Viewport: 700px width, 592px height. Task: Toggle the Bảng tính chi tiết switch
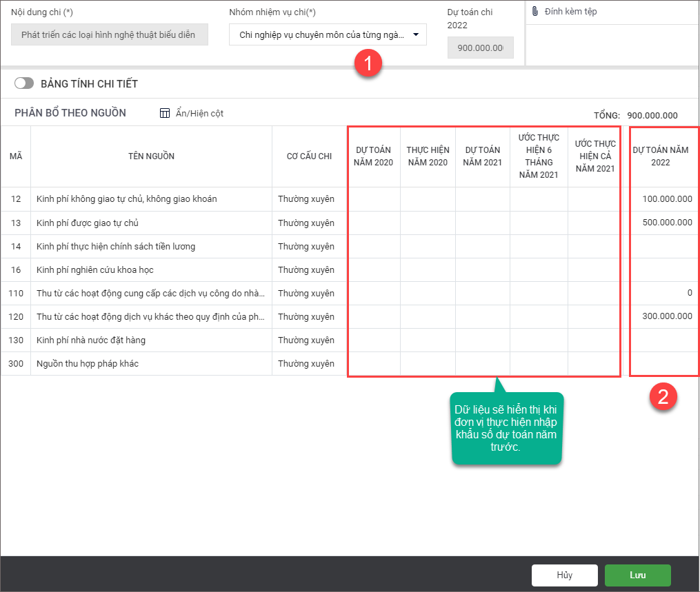[24, 83]
